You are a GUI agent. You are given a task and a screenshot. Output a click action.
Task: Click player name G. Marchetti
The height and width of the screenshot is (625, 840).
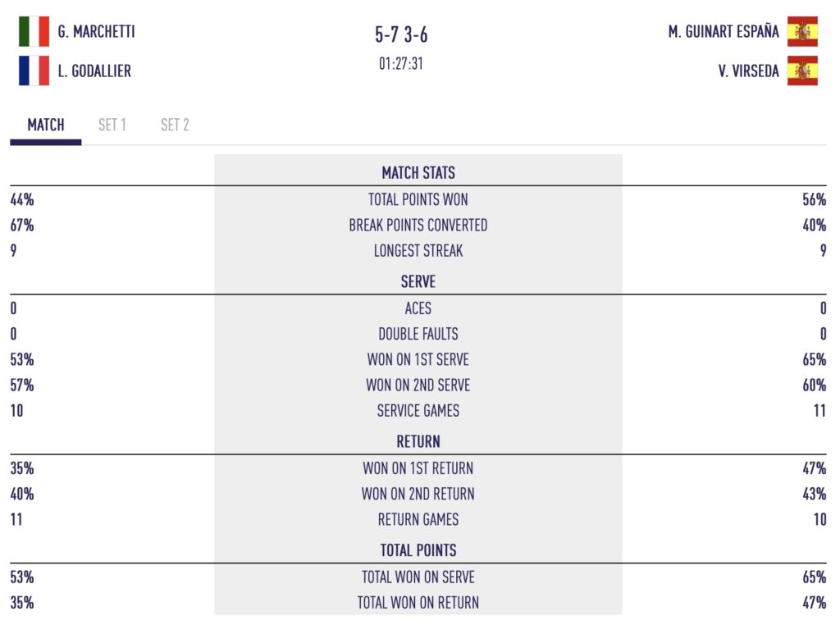(x=96, y=32)
